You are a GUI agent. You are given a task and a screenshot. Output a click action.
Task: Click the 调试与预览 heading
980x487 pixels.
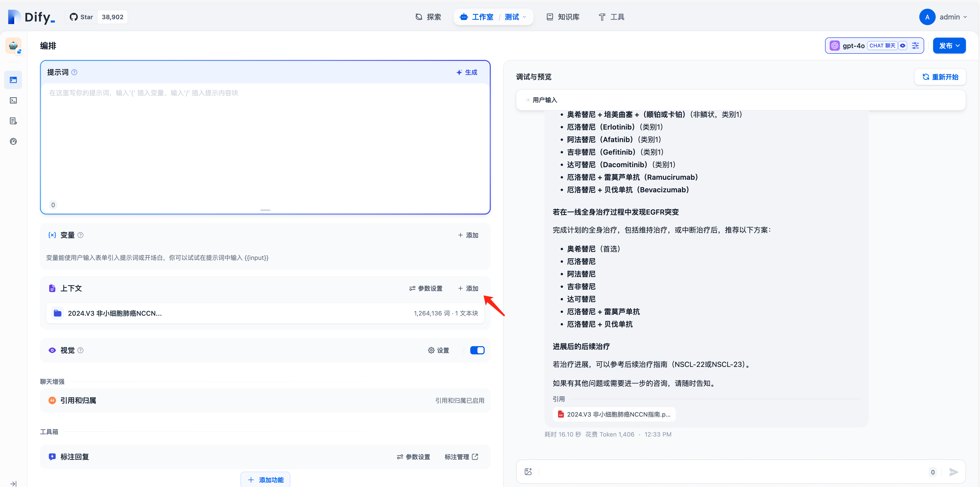[533, 77]
